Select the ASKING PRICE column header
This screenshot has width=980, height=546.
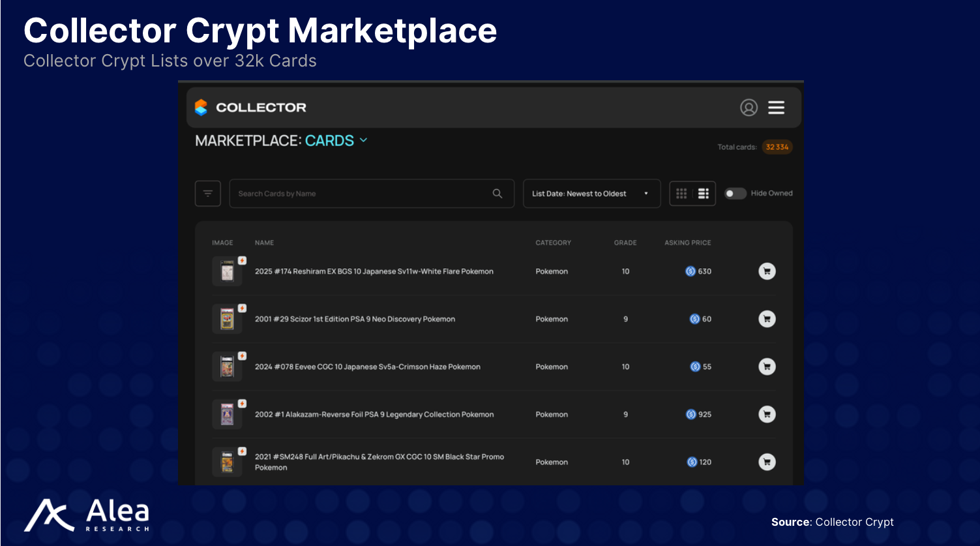(x=687, y=242)
